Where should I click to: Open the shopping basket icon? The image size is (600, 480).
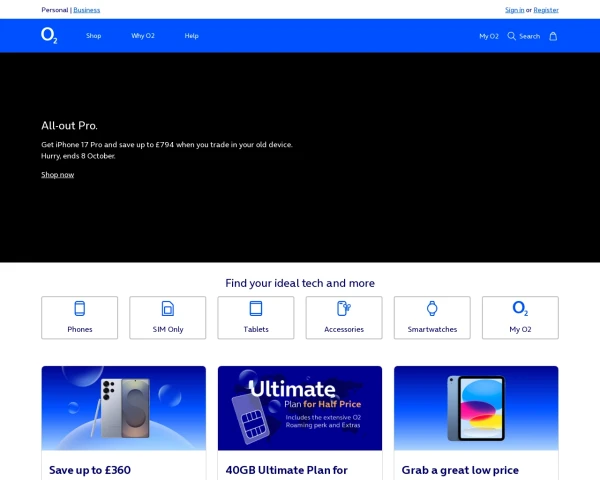(x=553, y=36)
